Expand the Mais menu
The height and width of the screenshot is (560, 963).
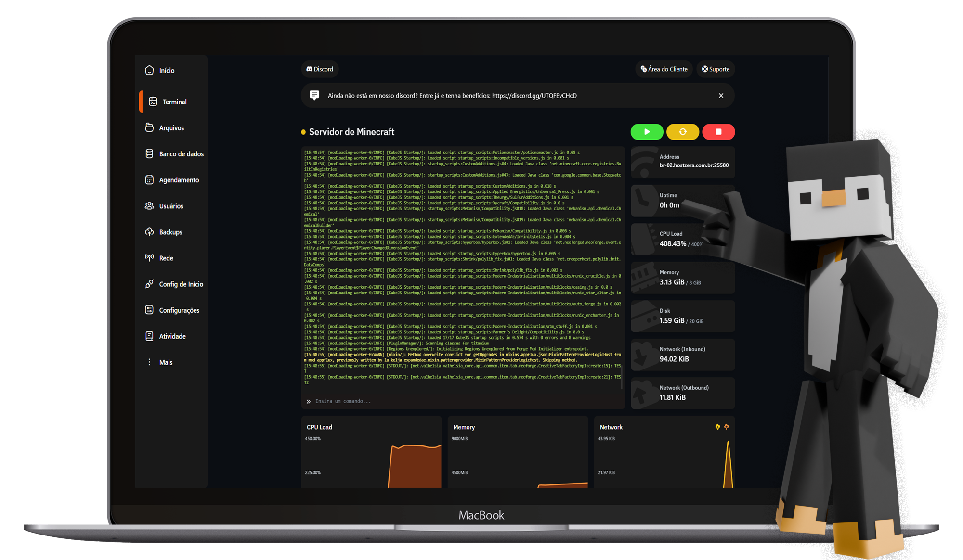150,362
